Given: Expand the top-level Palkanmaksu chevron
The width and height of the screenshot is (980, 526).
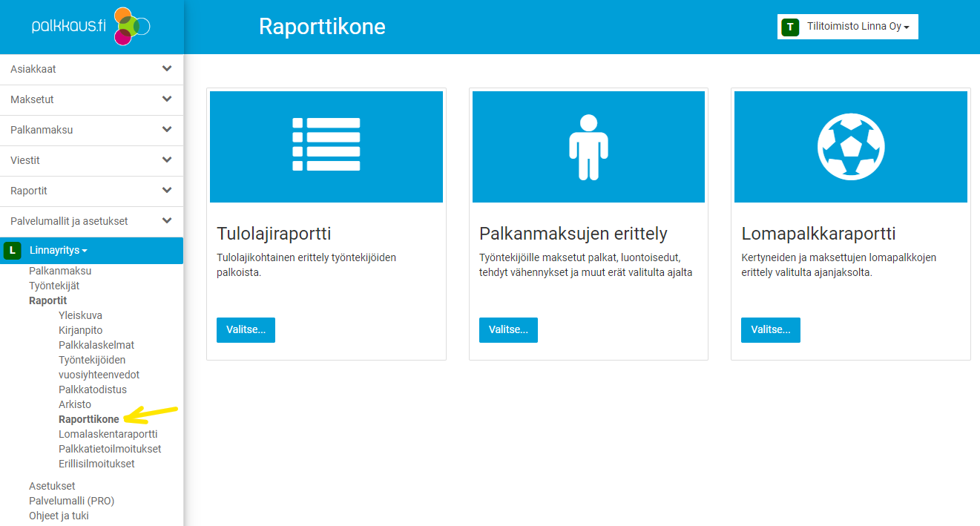Looking at the screenshot, I should coord(167,129).
